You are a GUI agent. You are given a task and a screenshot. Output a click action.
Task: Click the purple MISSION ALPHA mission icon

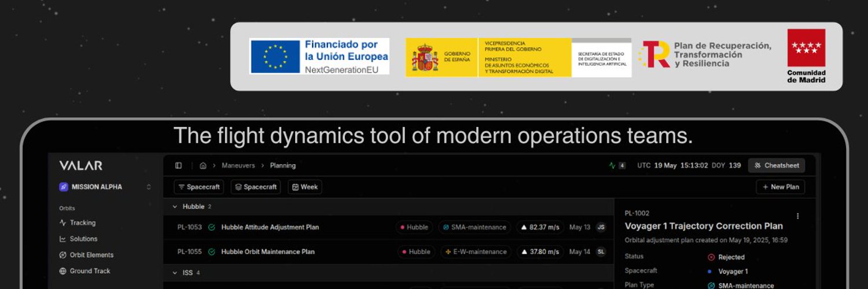(x=64, y=187)
